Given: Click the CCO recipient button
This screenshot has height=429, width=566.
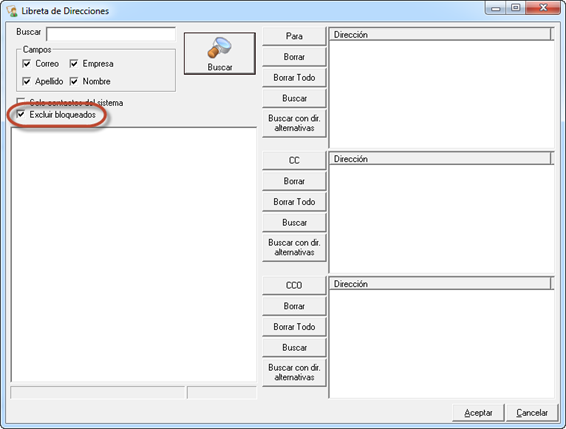Looking at the screenshot, I should (x=294, y=285).
